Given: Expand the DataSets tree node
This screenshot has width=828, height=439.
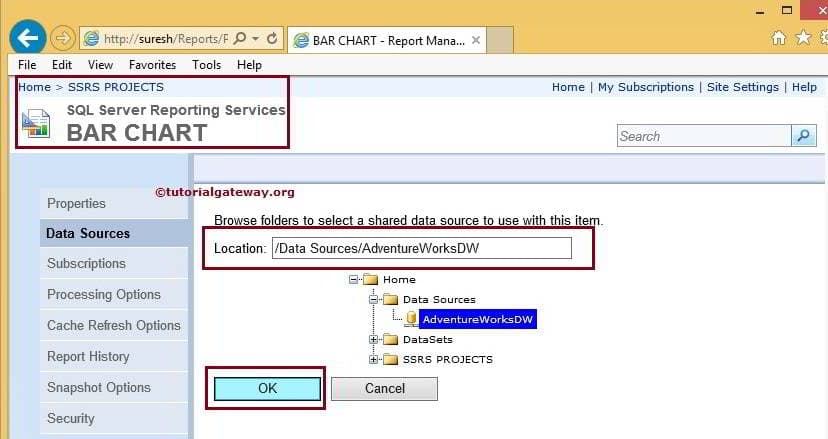Looking at the screenshot, I should [x=373, y=340].
